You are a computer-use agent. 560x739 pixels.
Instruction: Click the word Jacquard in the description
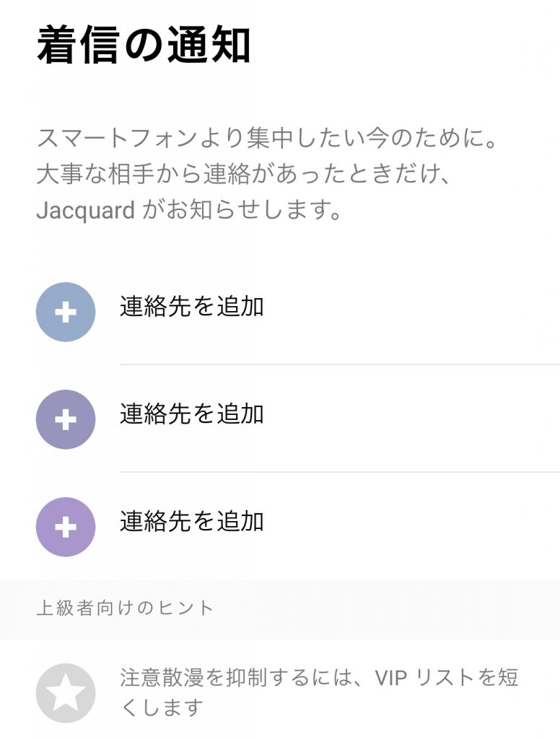tap(85, 211)
